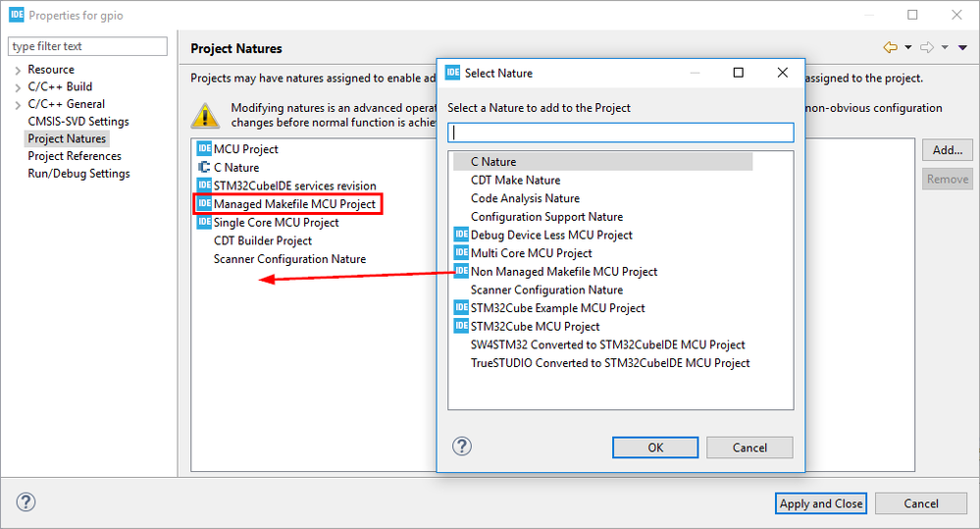This screenshot has width=980, height=529.
Task: Select Managed Makefile MCU Project entry
Action: point(294,204)
